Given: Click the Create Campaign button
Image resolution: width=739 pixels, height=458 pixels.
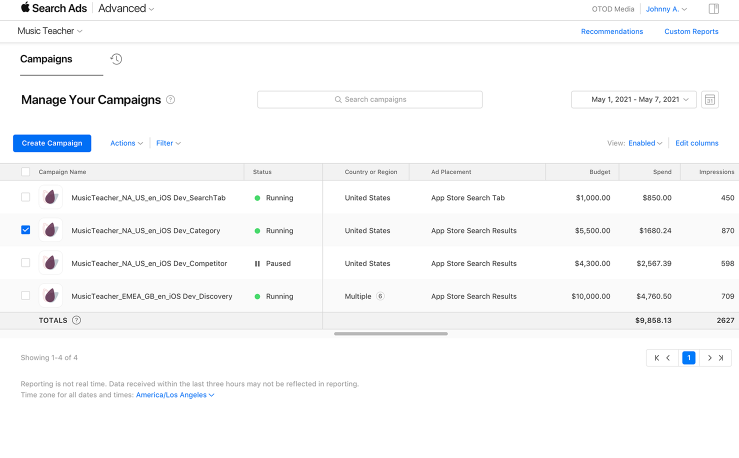Looking at the screenshot, I should [52, 143].
